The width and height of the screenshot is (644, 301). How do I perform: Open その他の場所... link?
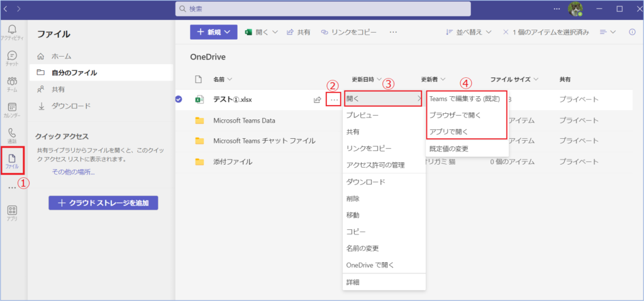coord(73,172)
